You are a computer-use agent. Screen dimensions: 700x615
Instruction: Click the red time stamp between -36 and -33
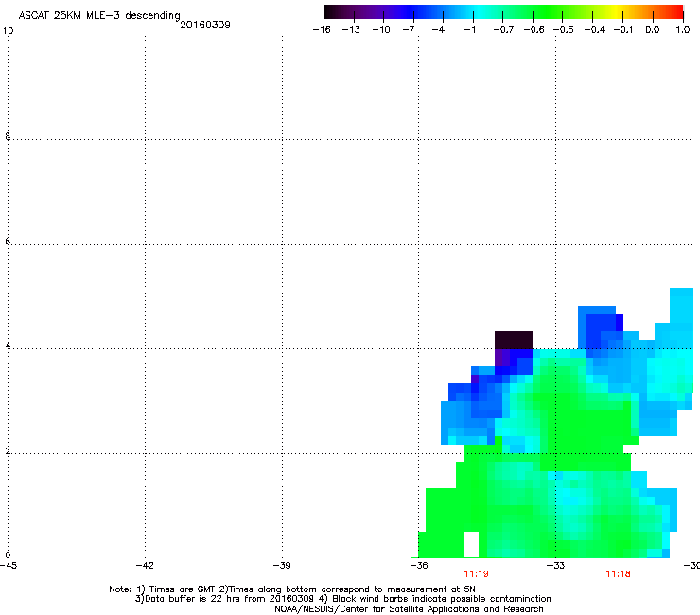coord(476,574)
